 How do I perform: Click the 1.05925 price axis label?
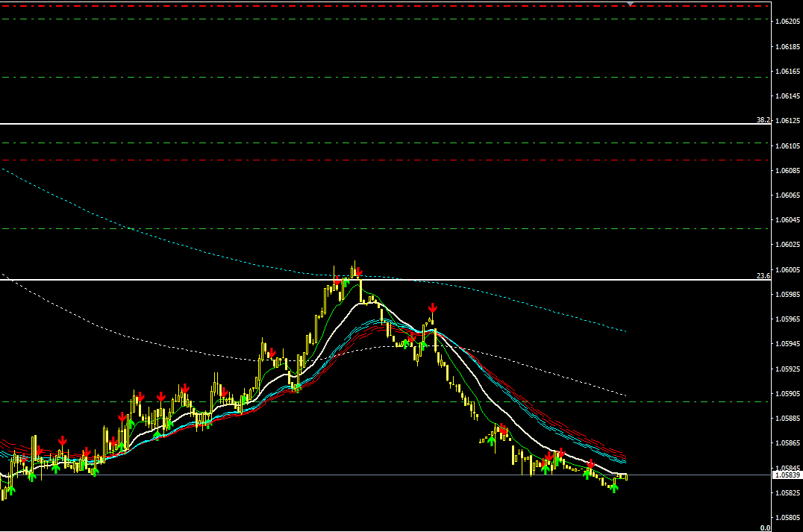[x=787, y=369]
